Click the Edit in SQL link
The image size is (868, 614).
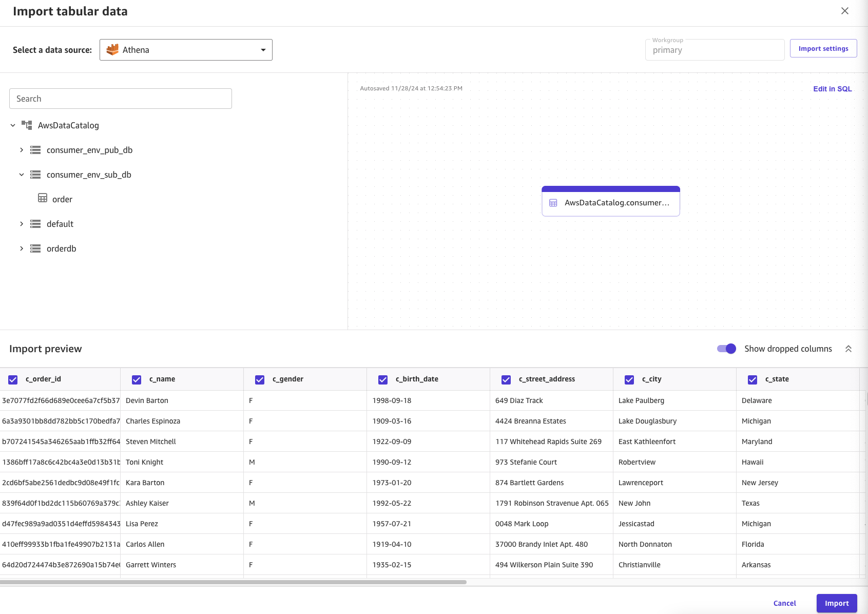coord(833,89)
